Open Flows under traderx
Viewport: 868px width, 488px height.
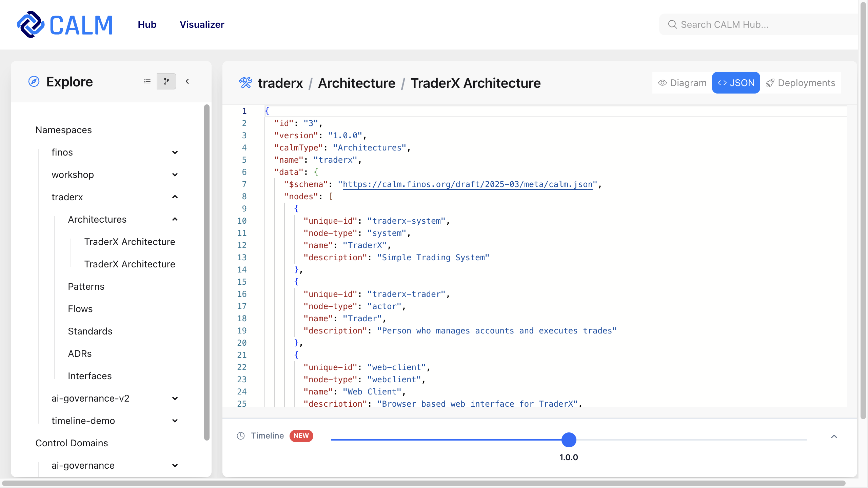pos(80,309)
